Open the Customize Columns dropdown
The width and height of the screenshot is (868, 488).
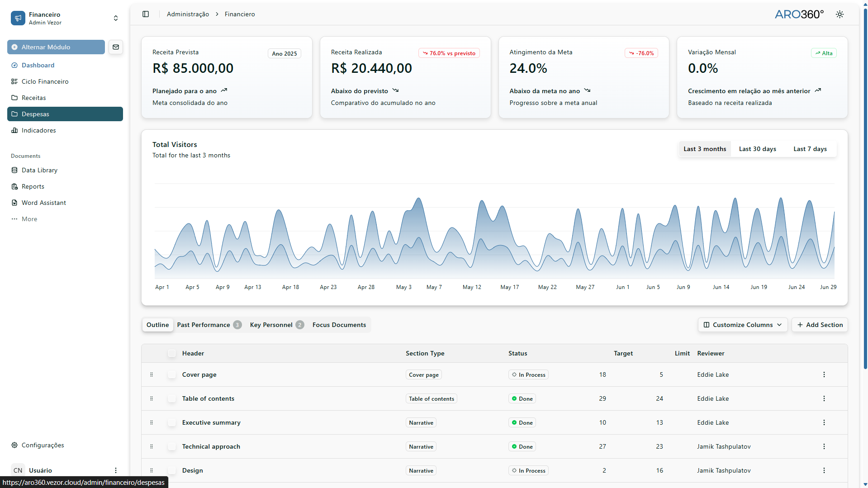tap(742, 325)
